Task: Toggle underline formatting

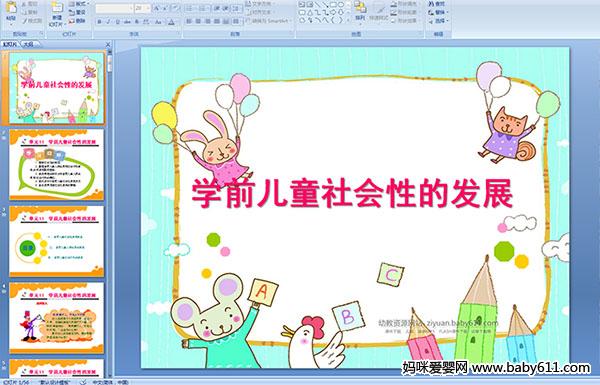Action: coord(118,22)
